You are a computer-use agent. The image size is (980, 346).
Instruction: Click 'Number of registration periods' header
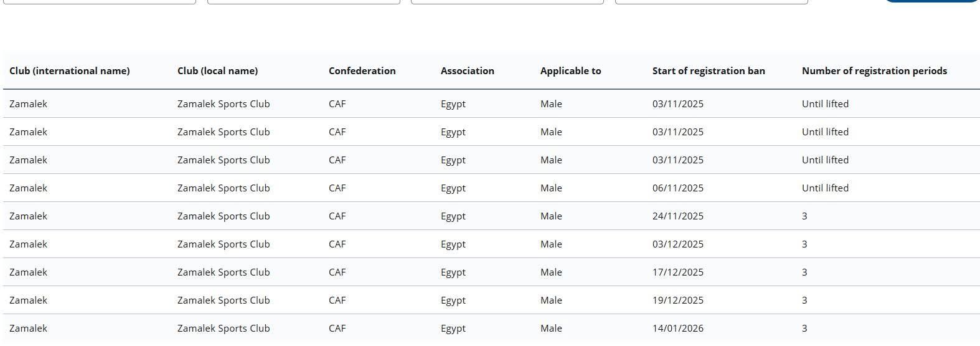(x=874, y=71)
